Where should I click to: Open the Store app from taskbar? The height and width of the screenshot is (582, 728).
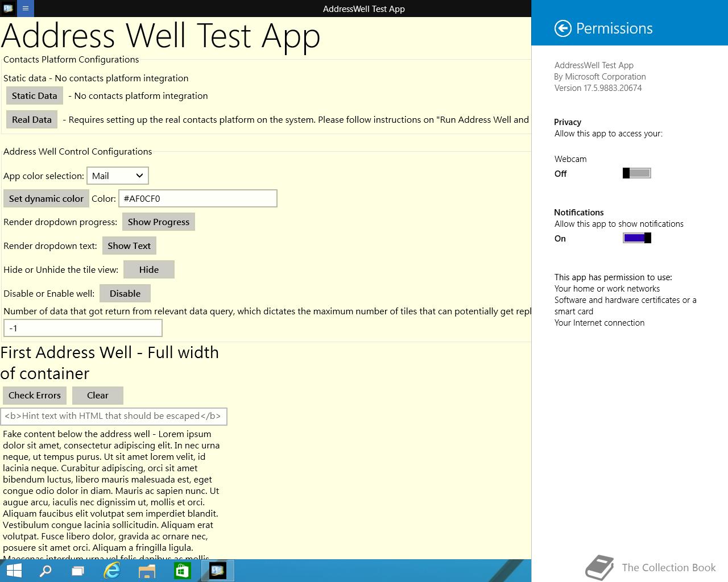tap(182, 571)
